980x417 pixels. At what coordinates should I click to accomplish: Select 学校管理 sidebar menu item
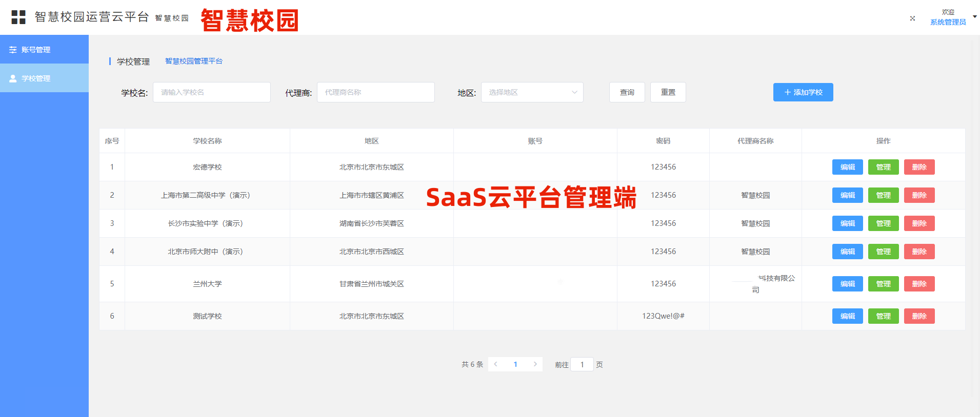click(44, 78)
